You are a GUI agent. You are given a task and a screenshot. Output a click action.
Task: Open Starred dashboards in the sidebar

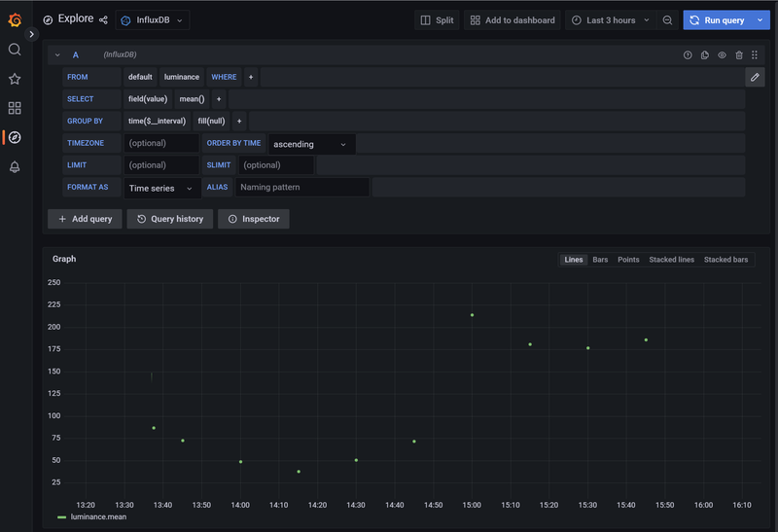[15, 79]
